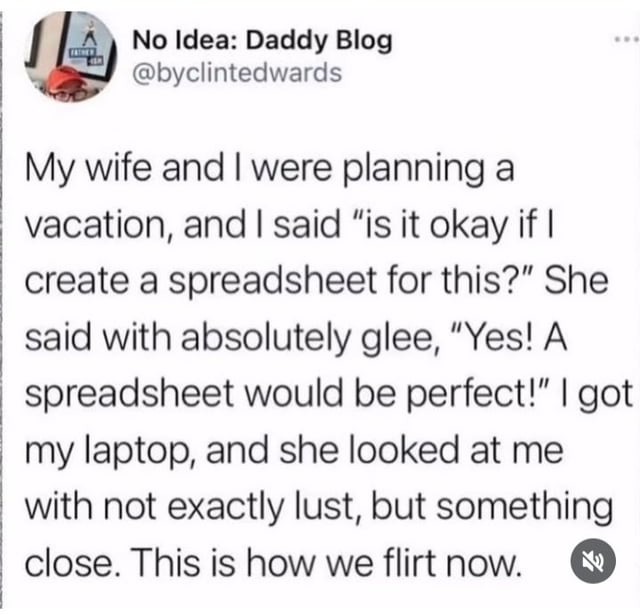Click the display name No Idea: Daddy Blog
Image resolution: width=640 pixels, height=615 pixels.
262,42
